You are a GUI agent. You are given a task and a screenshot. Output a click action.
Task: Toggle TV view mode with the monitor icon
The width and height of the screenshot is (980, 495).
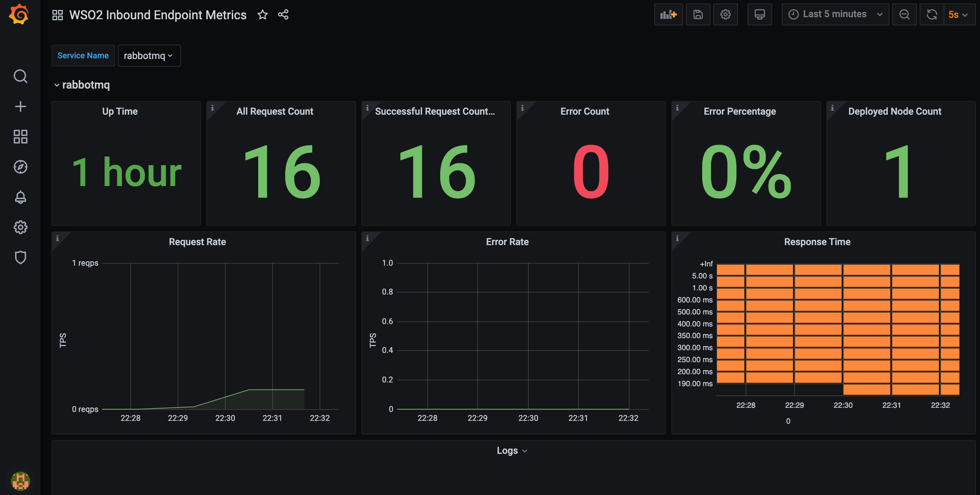(760, 14)
